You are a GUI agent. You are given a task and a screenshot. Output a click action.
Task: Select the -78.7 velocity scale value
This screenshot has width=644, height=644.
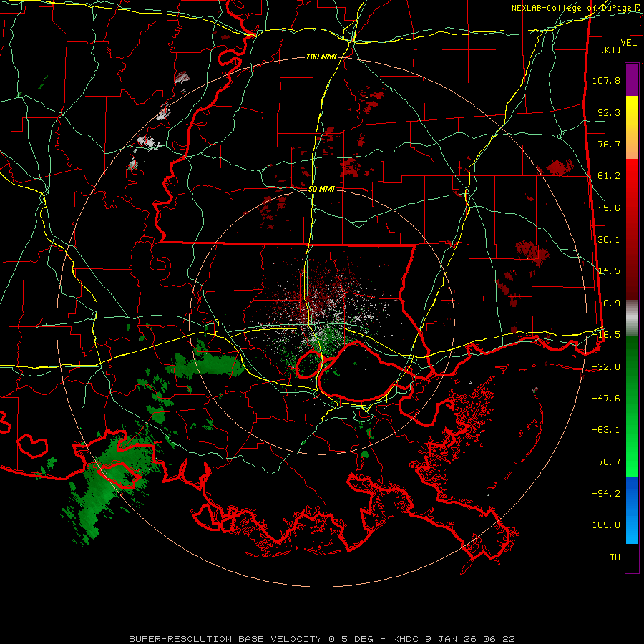point(606,462)
